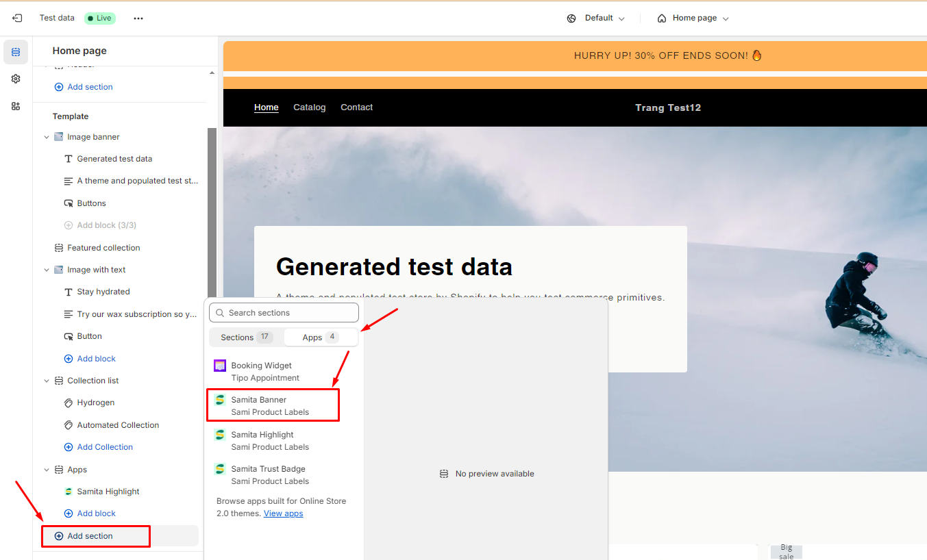
Task: Click the Search sections input field
Action: (284, 313)
